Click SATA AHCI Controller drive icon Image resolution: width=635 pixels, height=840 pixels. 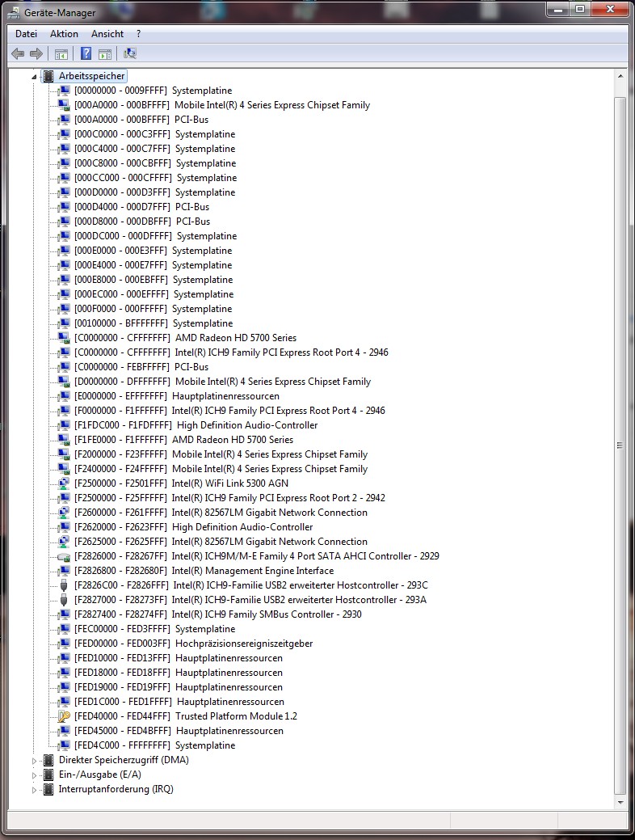pos(64,556)
